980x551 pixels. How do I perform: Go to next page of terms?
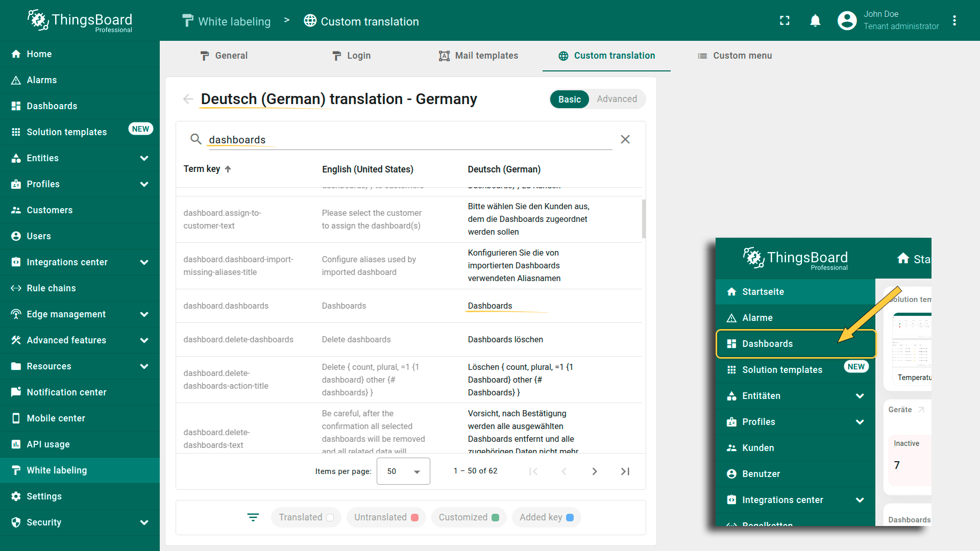(594, 471)
